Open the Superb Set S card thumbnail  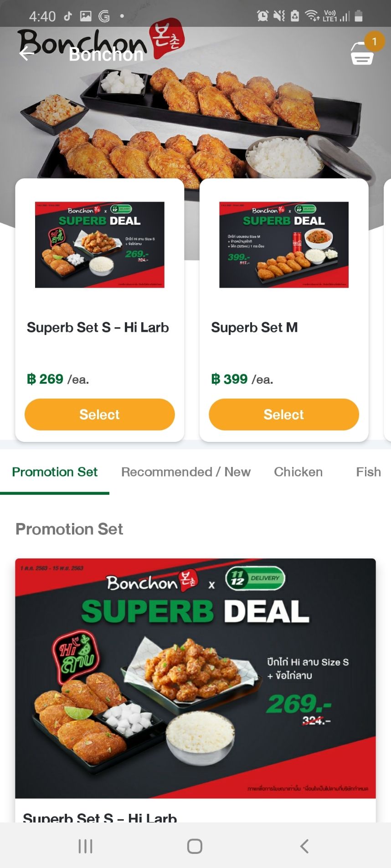[x=100, y=244]
